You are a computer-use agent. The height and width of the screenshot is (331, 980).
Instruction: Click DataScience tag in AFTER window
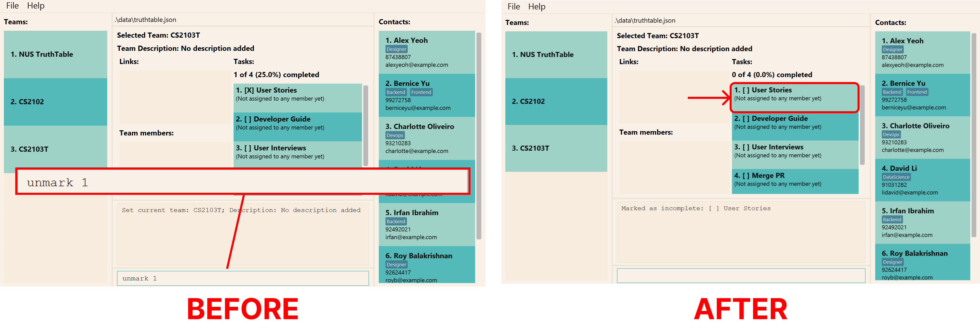tap(896, 177)
